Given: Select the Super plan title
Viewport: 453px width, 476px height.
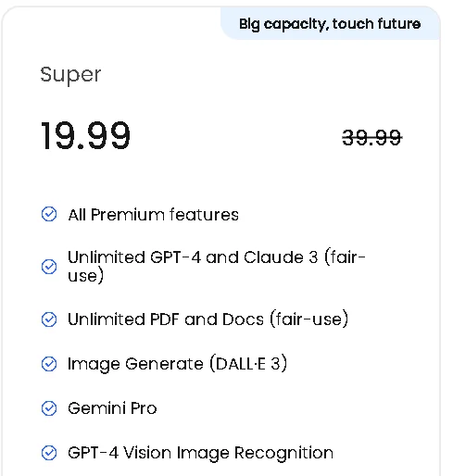Looking at the screenshot, I should 70,75.
